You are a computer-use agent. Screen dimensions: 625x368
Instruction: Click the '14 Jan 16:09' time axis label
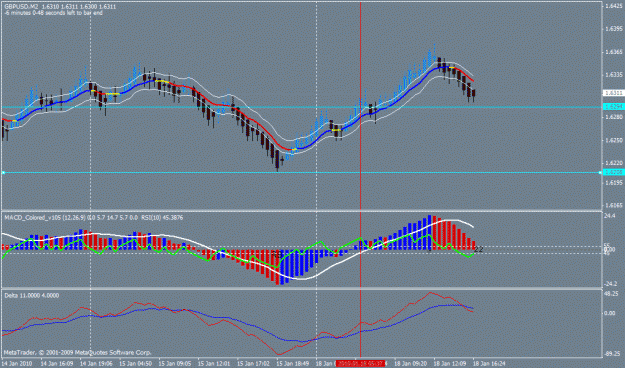coord(57,364)
